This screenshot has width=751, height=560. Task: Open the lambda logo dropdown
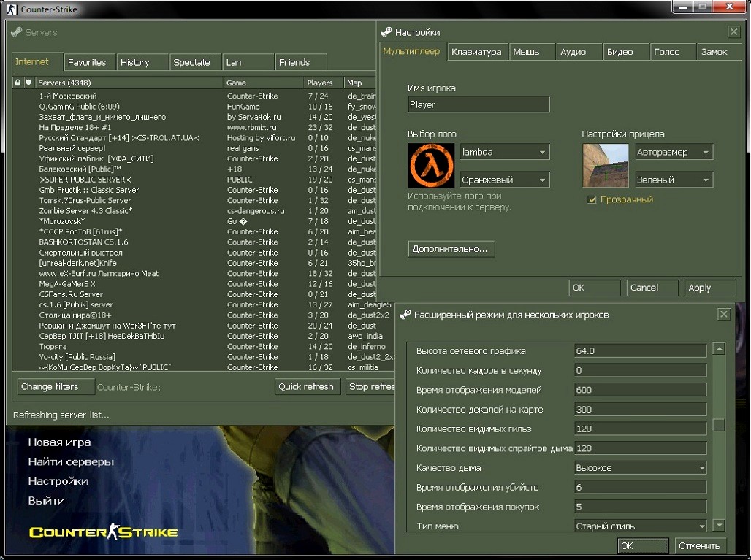pos(504,152)
